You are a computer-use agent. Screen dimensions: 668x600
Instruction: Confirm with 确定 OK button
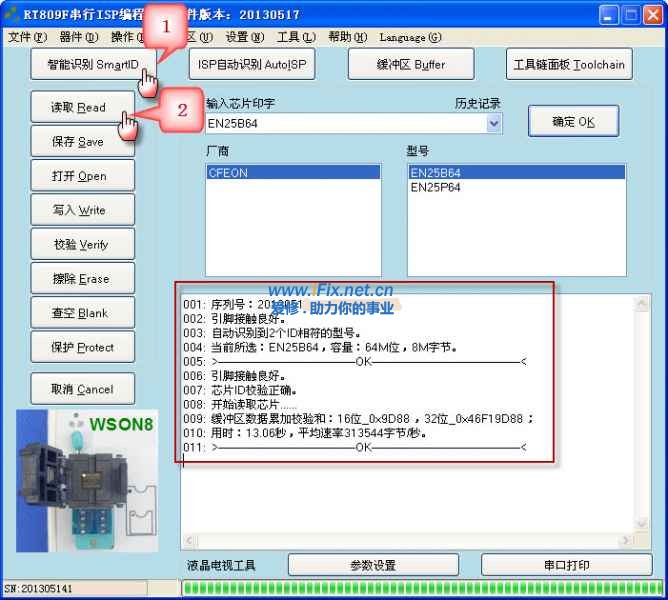tap(573, 121)
